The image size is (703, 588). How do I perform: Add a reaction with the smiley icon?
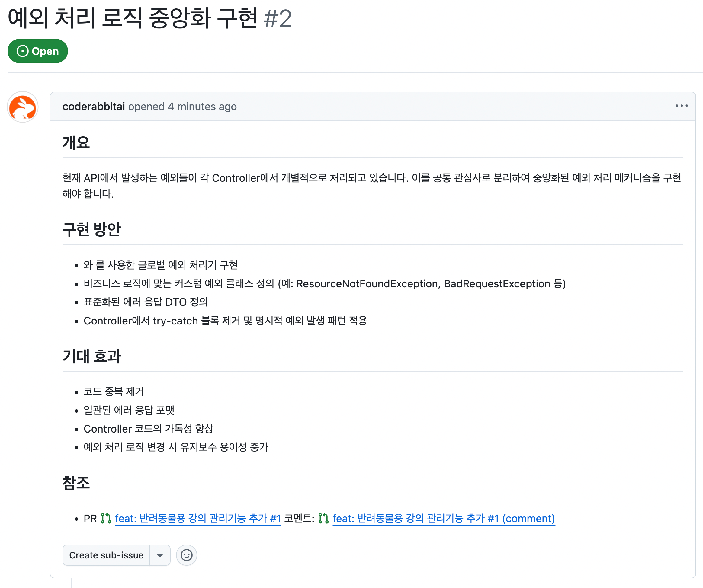(186, 555)
